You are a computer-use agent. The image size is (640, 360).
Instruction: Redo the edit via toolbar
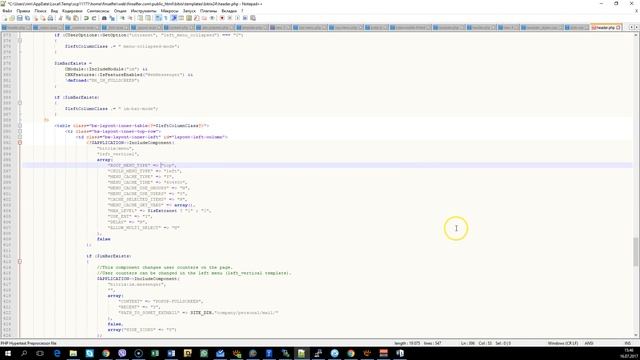coord(94,18)
